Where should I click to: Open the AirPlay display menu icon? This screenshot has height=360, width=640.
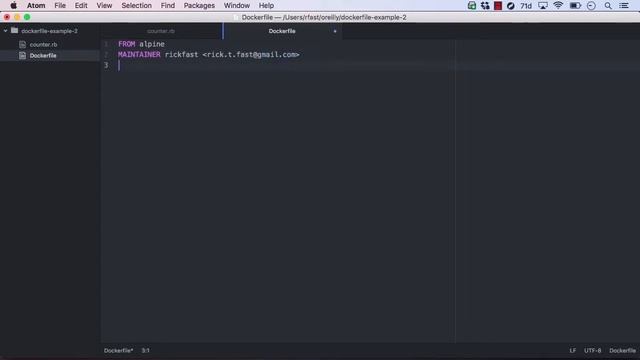point(542,6)
